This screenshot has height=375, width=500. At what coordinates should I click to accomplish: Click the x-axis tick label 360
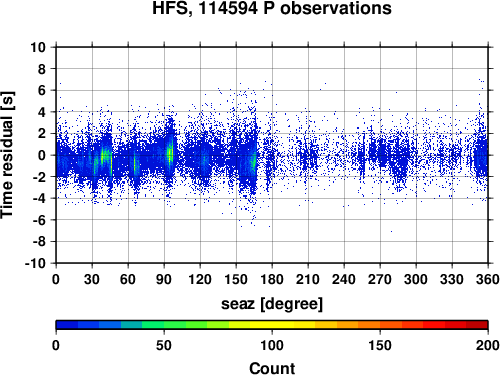[x=488, y=279]
